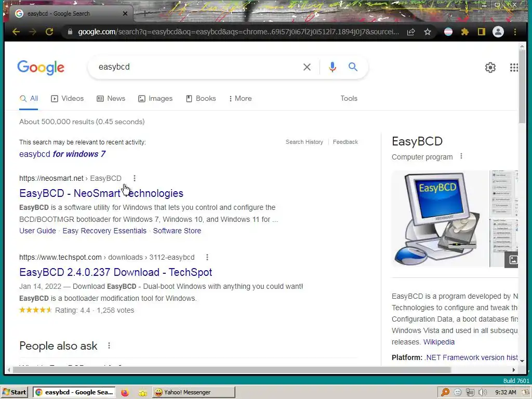Click inside the easybcd search field
Viewport: 532px width, 399px height.
(x=197, y=67)
